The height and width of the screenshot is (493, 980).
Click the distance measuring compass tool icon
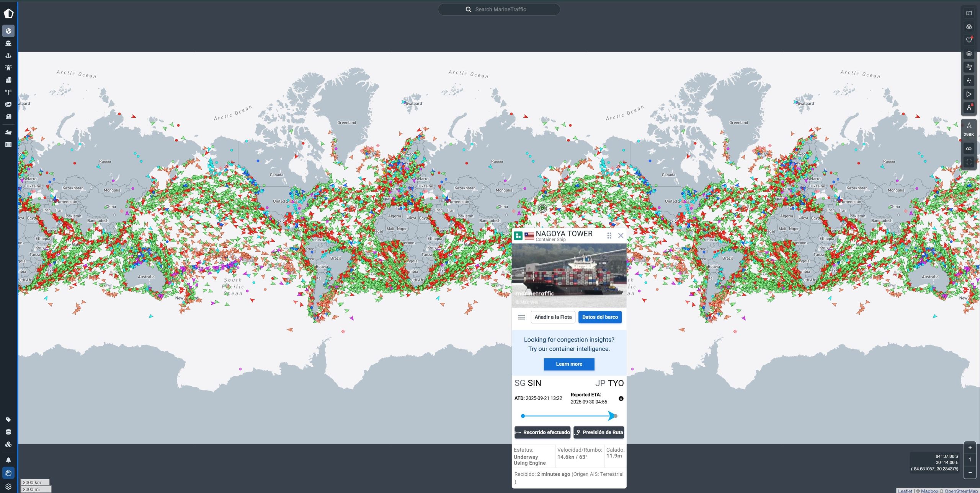(969, 108)
